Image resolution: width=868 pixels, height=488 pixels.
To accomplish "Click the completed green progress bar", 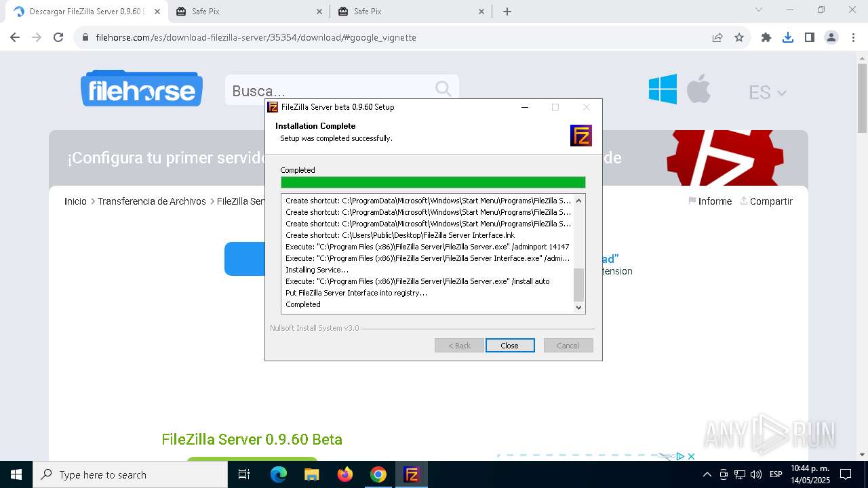I will [x=433, y=182].
